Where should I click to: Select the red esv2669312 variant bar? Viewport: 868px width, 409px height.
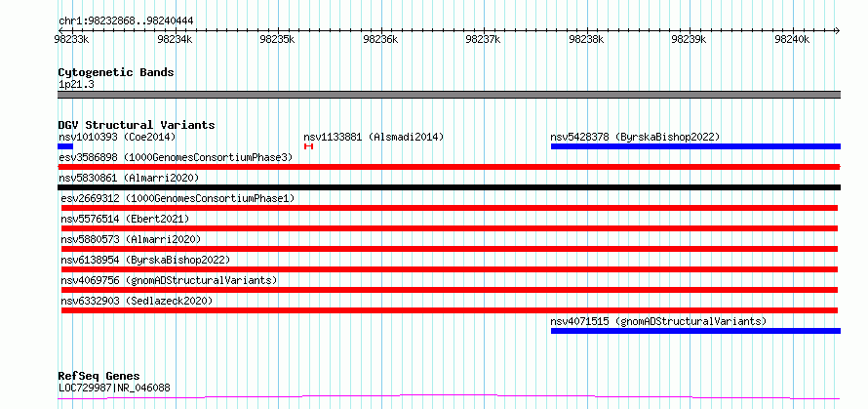click(x=450, y=208)
